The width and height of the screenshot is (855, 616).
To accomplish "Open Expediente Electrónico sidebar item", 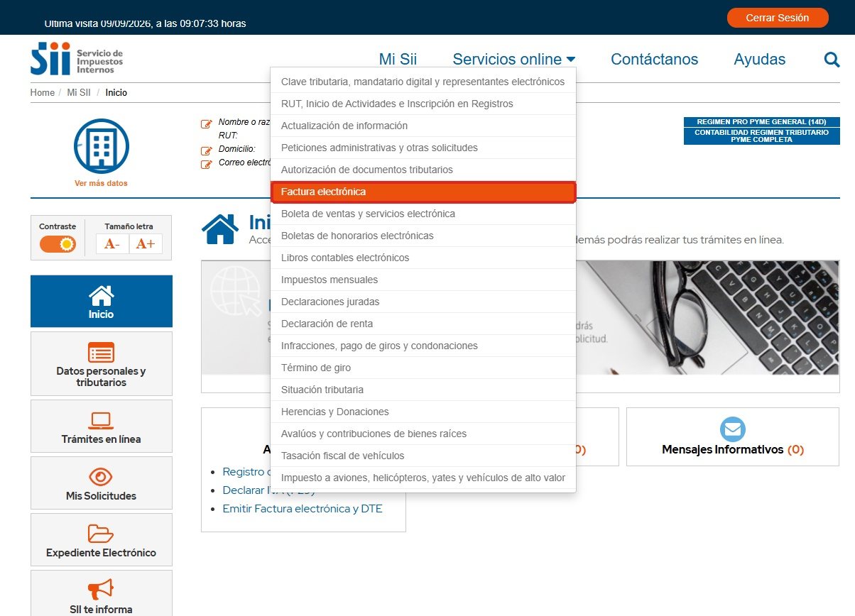I will (x=102, y=540).
